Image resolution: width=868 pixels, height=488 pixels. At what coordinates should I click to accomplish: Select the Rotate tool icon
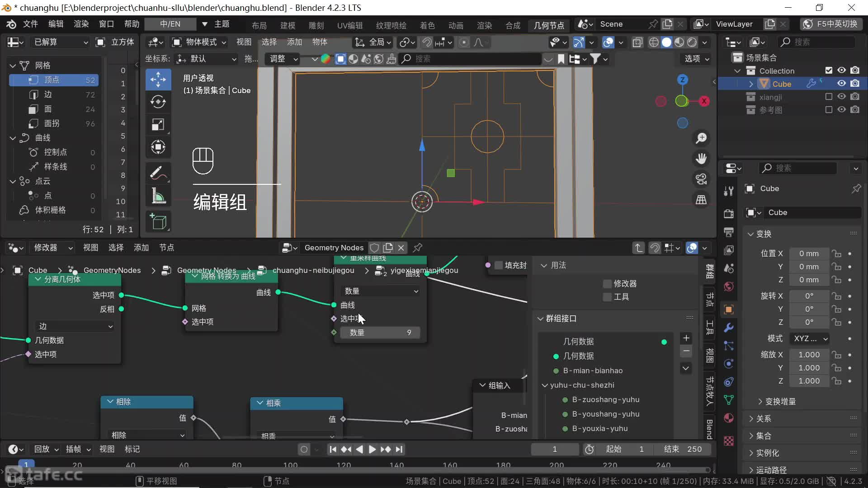pyautogui.click(x=158, y=102)
